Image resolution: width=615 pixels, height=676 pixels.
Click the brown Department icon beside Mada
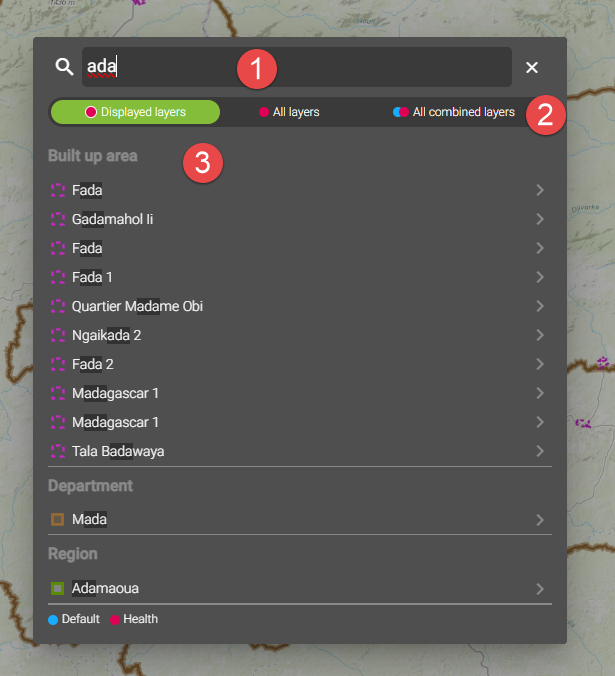(x=58, y=520)
